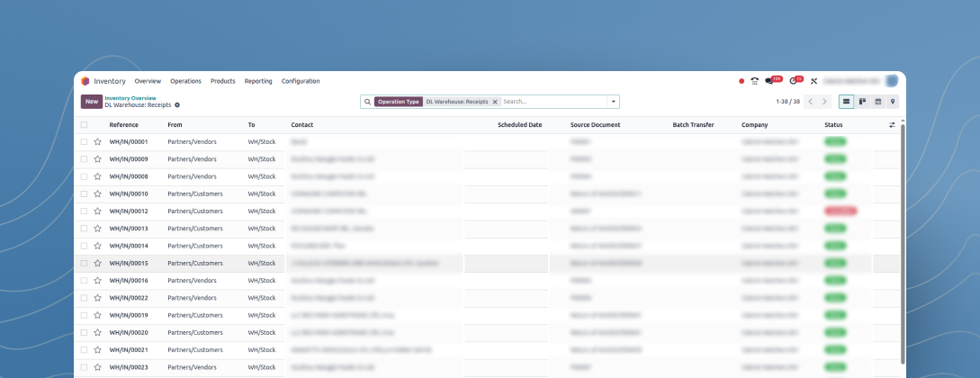Click the debug tools icon
Image resolution: width=980 pixels, height=378 pixels.
click(x=814, y=81)
